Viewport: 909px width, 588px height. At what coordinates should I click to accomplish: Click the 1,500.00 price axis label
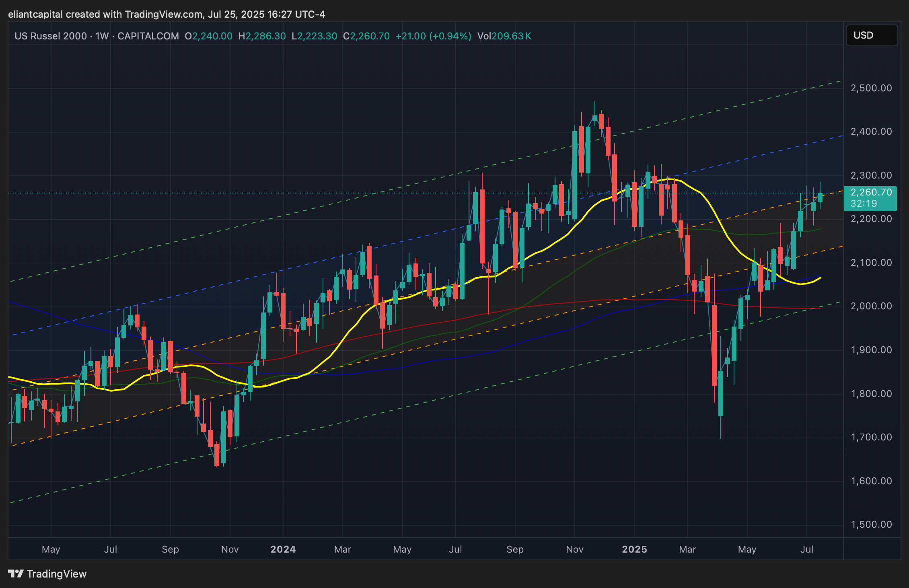click(871, 524)
